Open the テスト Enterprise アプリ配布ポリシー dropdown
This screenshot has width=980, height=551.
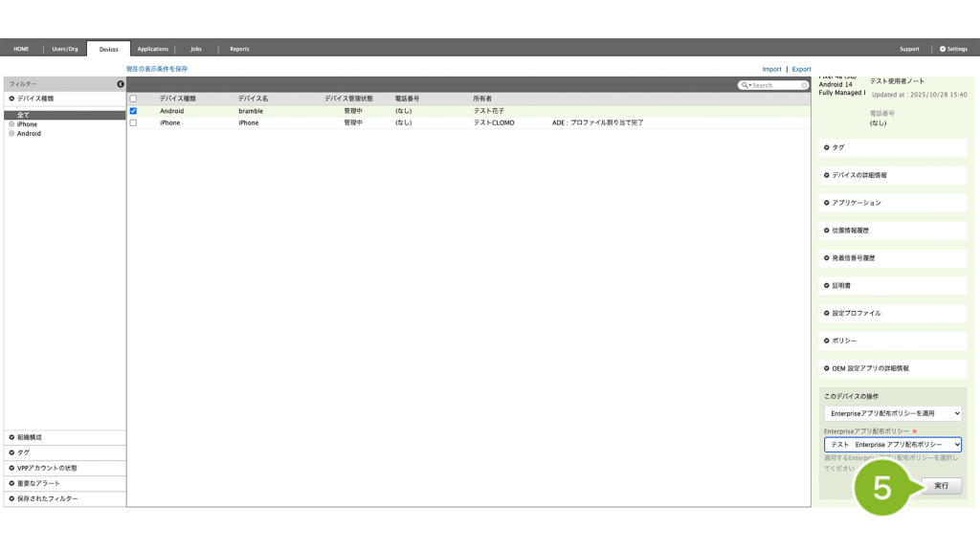[892, 445]
